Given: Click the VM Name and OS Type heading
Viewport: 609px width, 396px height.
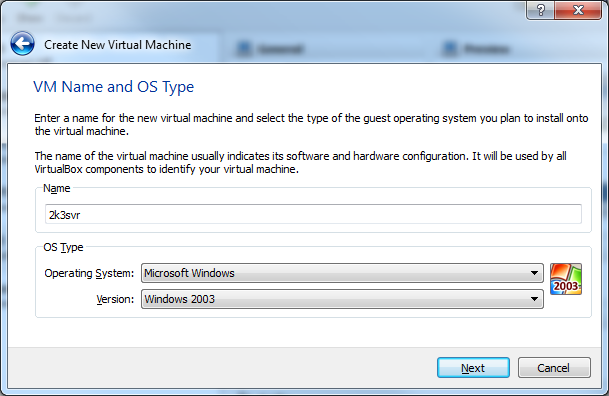Looking at the screenshot, I should pyautogui.click(x=113, y=87).
